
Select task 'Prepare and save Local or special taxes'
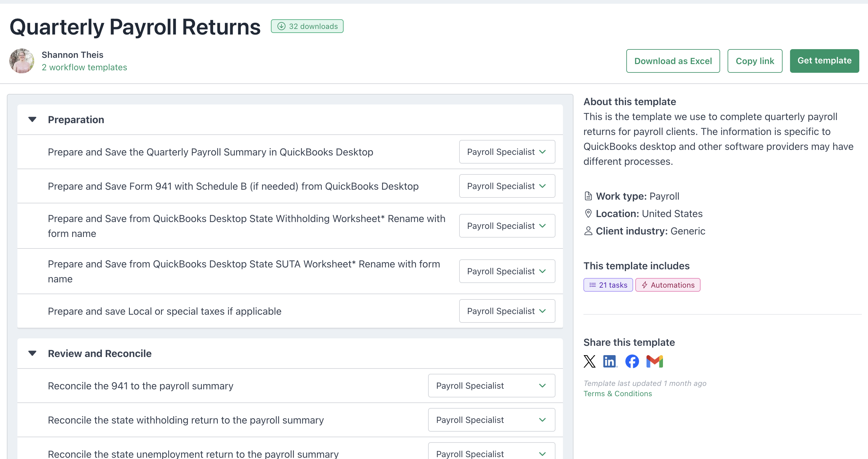[x=164, y=311]
